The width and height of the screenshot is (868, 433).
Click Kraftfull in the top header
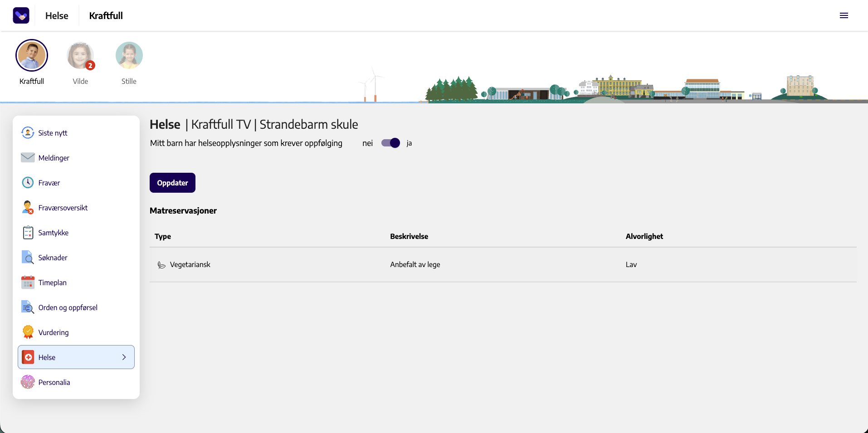pos(106,16)
